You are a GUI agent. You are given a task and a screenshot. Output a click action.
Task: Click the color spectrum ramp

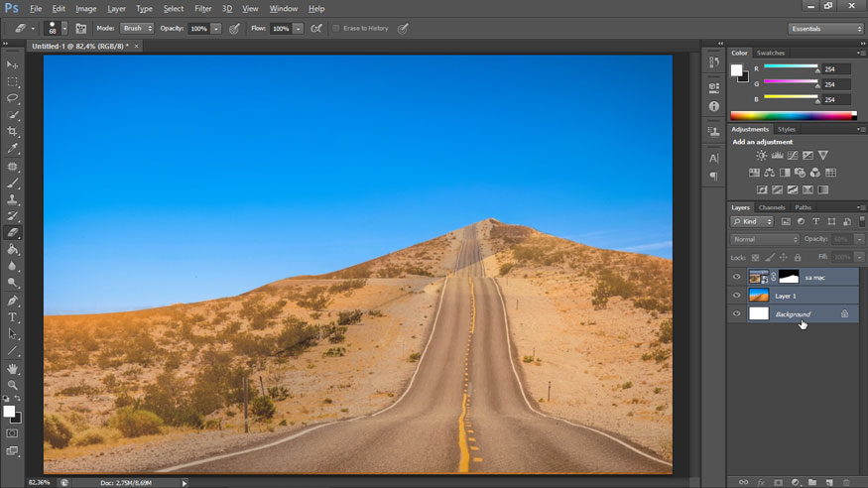click(x=793, y=116)
